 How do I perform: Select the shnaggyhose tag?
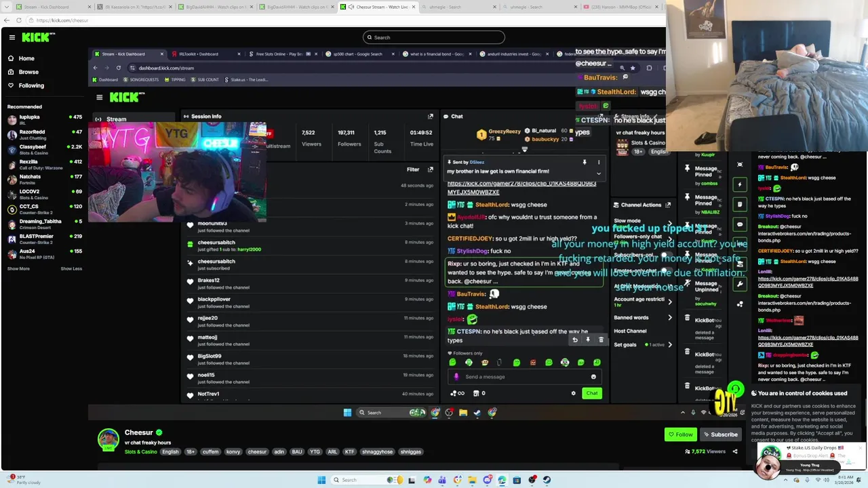[x=377, y=451]
